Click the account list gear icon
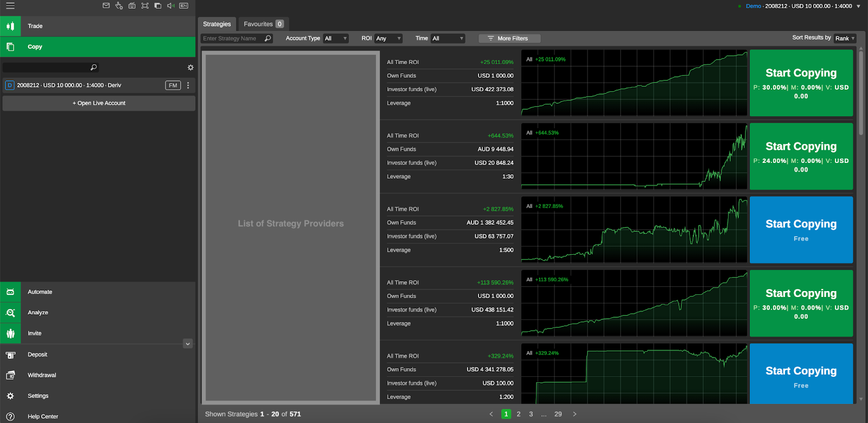868x423 pixels. click(190, 68)
